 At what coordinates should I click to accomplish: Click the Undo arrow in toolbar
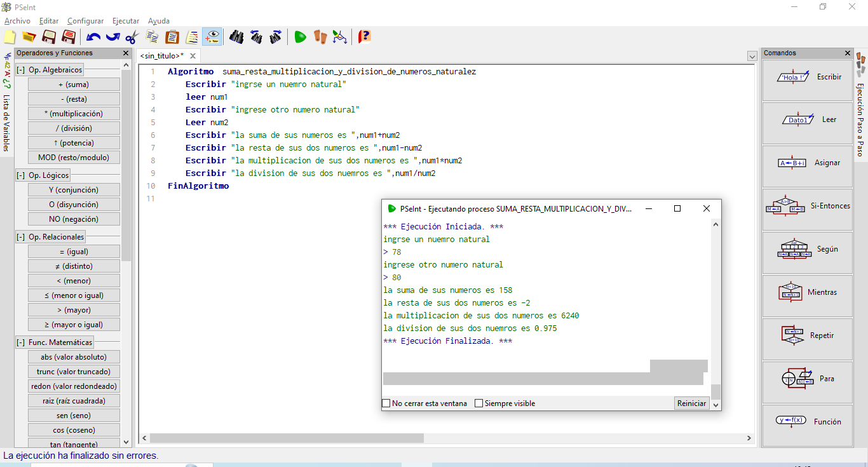click(x=93, y=37)
